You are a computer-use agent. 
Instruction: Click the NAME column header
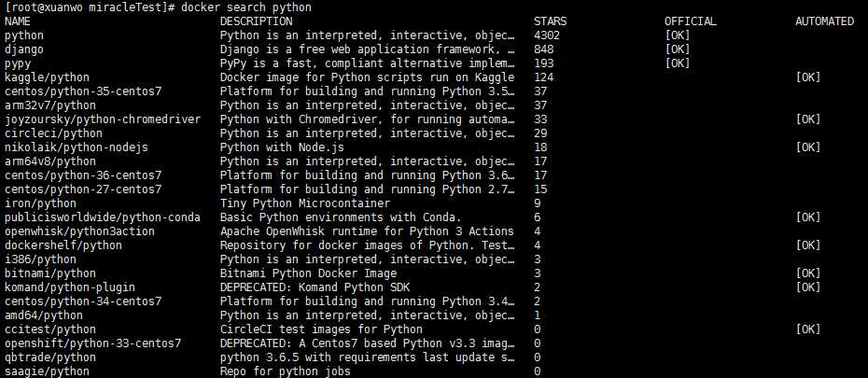[x=18, y=21]
